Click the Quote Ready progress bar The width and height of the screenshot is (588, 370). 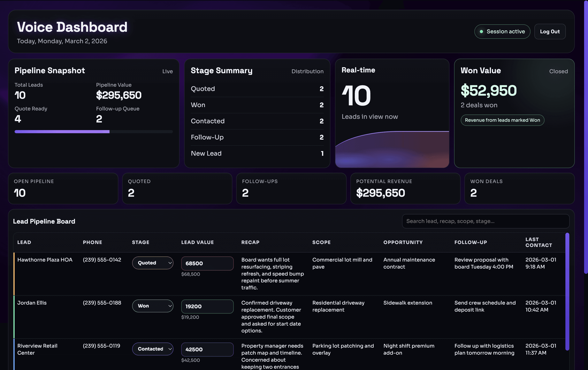94,132
